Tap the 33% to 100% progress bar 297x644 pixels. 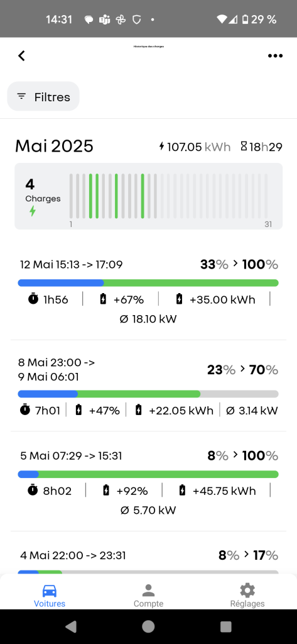click(x=148, y=283)
